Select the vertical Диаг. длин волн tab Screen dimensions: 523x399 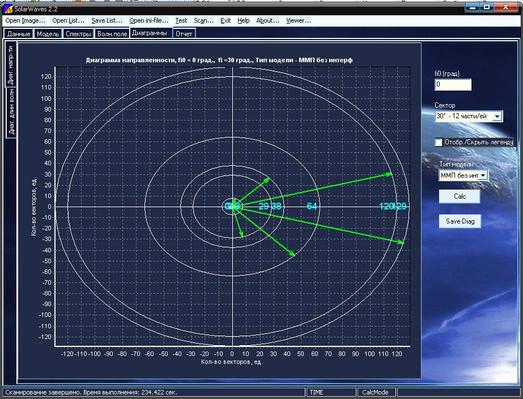pyautogui.click(x=11, y=112)
